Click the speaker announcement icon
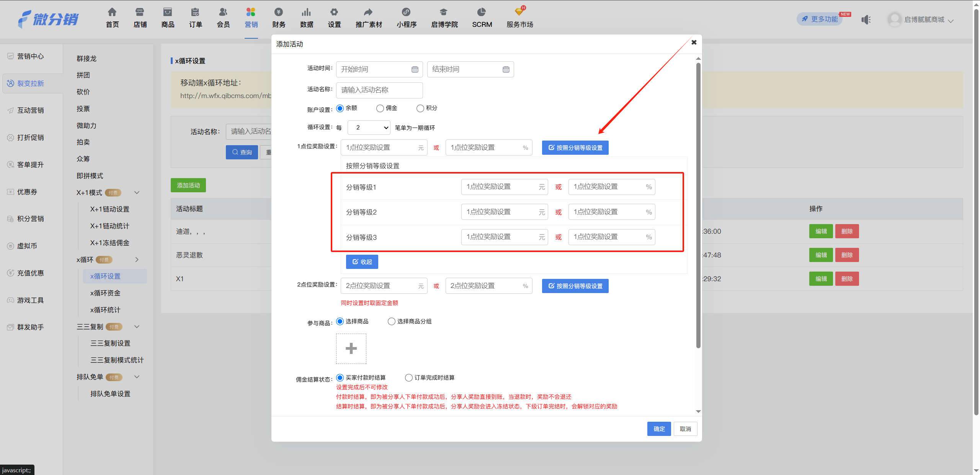The width and height of the screenshot is (980, 475). click(866, 20)
